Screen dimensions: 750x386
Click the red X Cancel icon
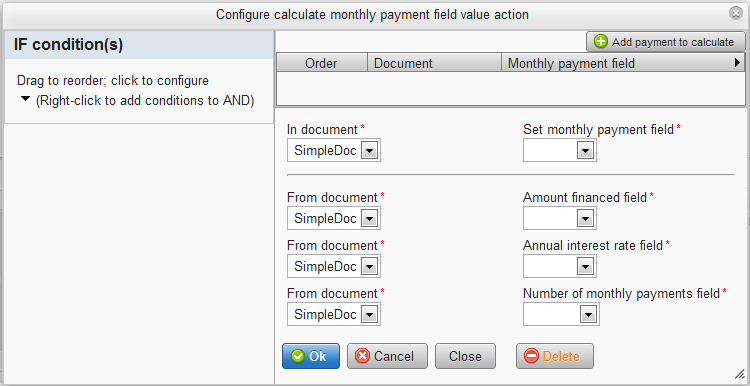364,356
